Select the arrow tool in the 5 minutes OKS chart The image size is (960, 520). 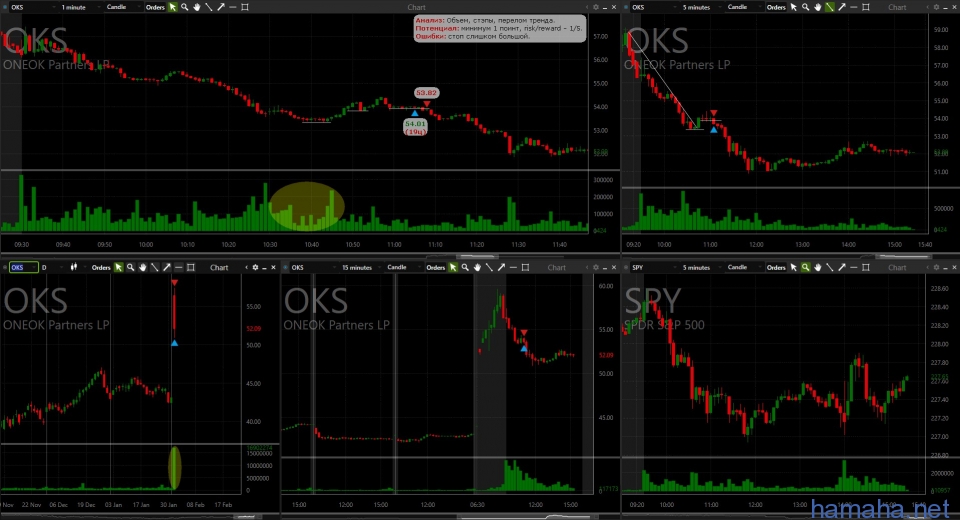pyautogui.click(x=842, y=7)
